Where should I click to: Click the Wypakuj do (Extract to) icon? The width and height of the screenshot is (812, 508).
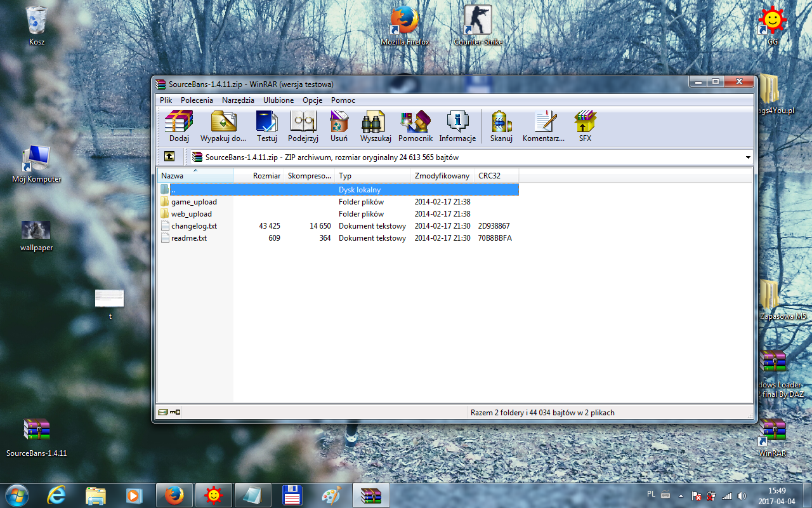(x=223, y=126)
